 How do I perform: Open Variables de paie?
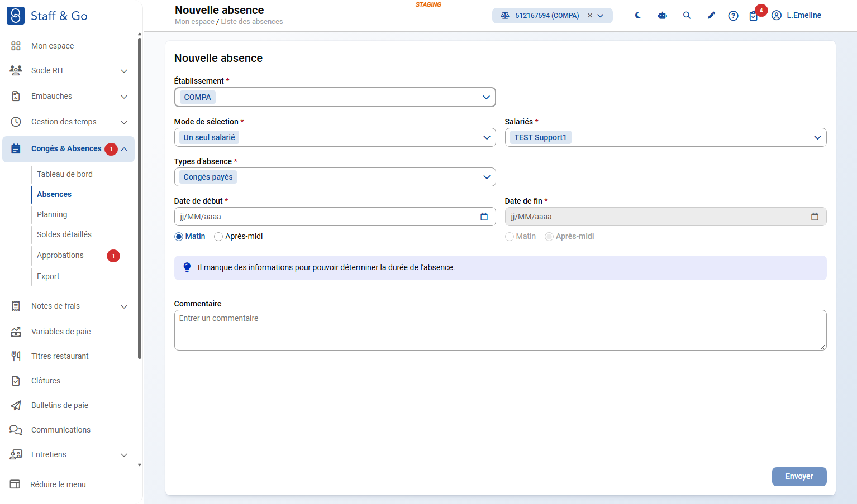(x=61, y=332)
